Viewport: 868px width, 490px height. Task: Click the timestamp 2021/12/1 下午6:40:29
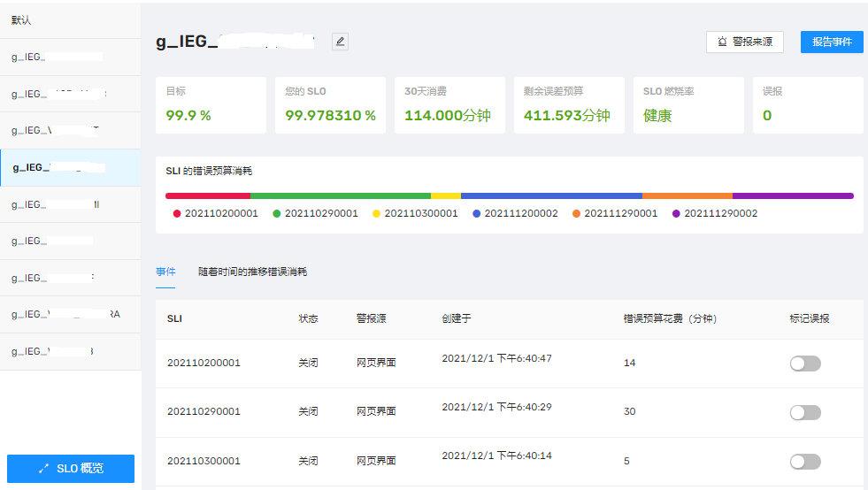pos(496,408)
